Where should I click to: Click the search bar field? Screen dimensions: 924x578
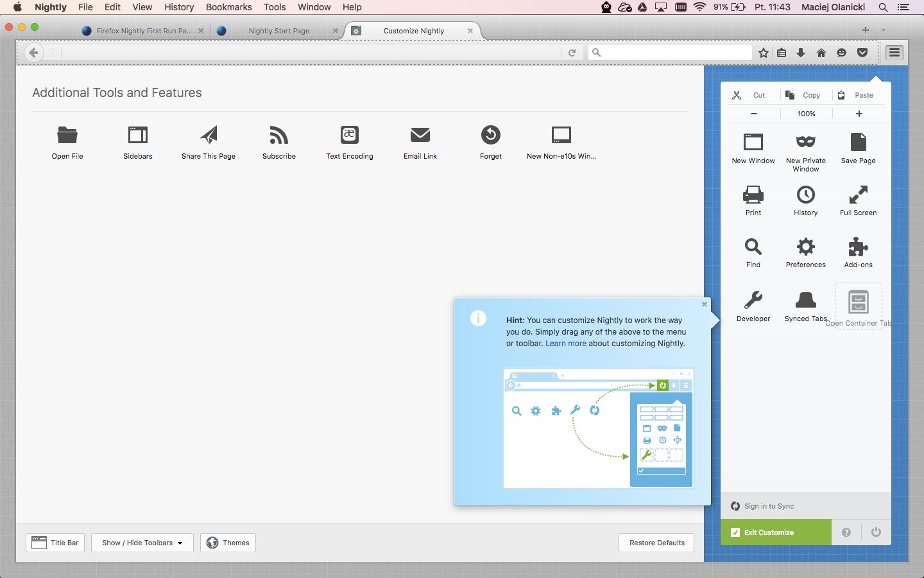(x=670, y=53)
